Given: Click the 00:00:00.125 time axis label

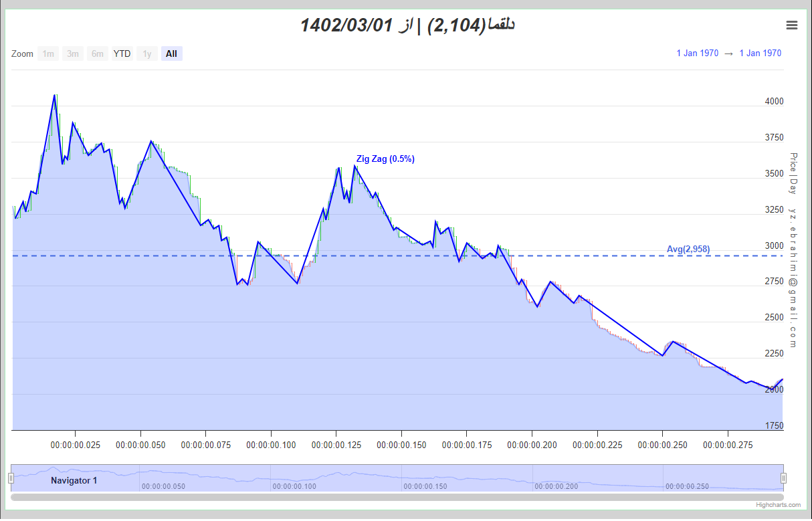Looking at the screenshot, I should click(x=336, y=444).
